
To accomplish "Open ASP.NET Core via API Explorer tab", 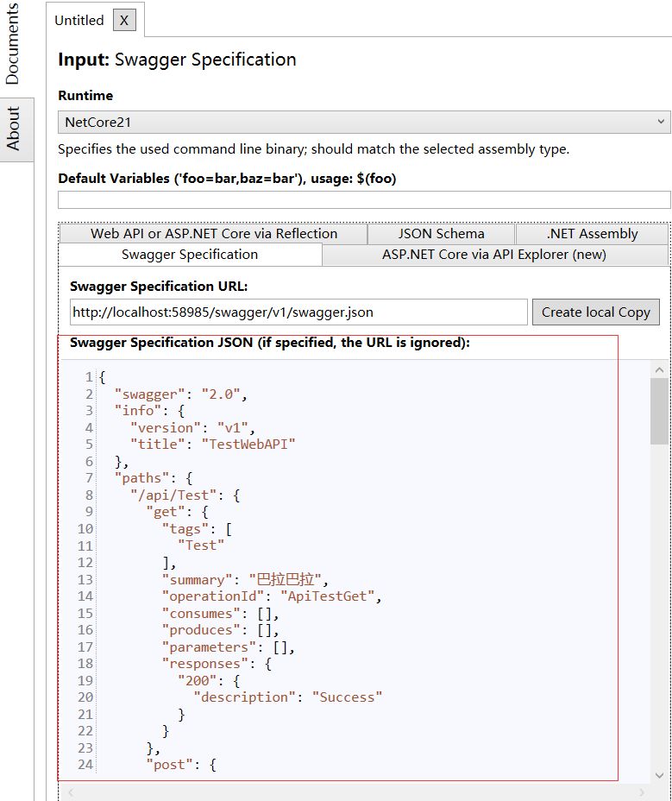I will click(494, 255).
